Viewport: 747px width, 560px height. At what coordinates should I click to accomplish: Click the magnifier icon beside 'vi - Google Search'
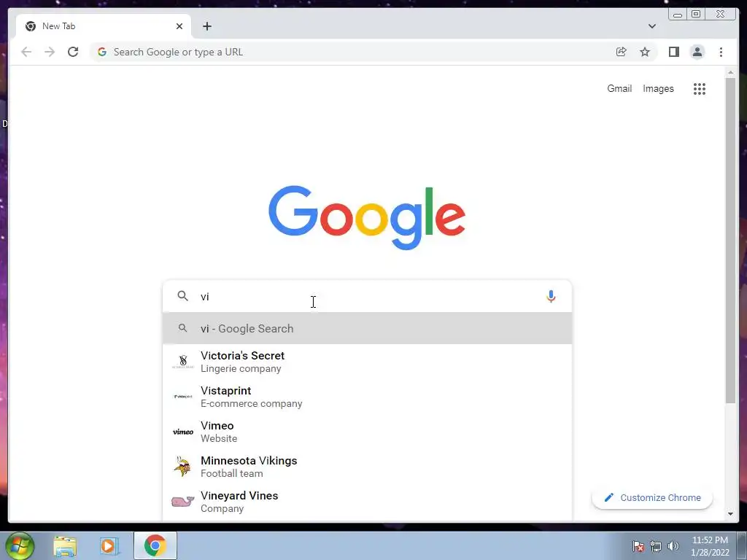[182, 328]
